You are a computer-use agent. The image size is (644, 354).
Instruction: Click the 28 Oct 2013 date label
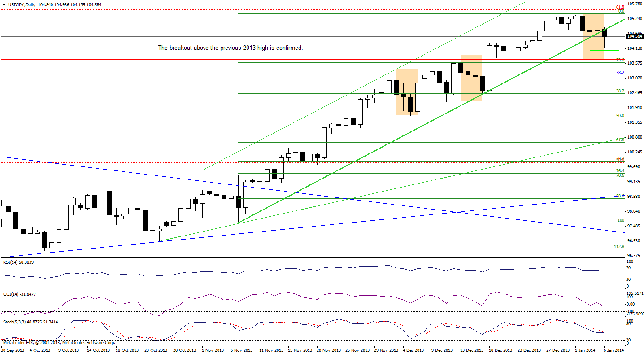pyautogui.click(x=185, y=350)
